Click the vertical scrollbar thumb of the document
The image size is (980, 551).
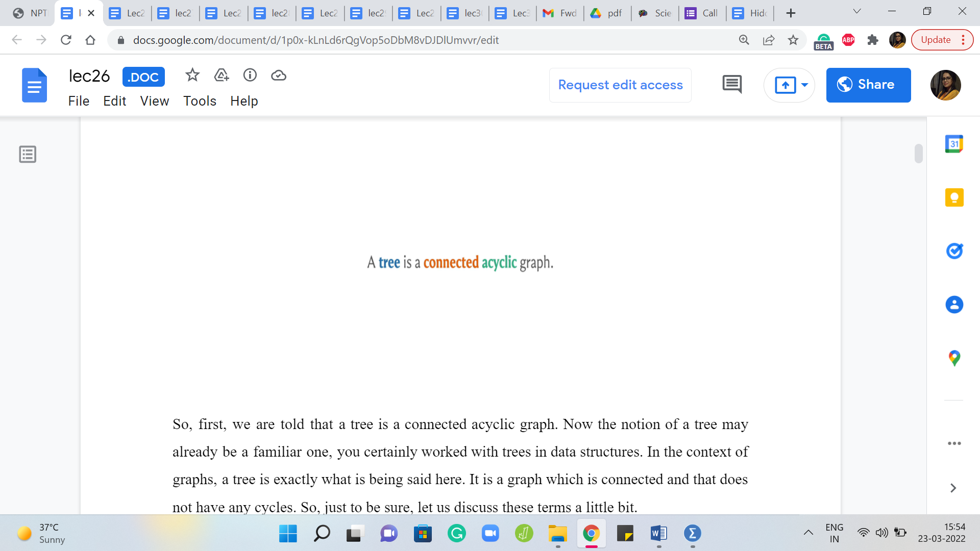click(x=919, y=154)
